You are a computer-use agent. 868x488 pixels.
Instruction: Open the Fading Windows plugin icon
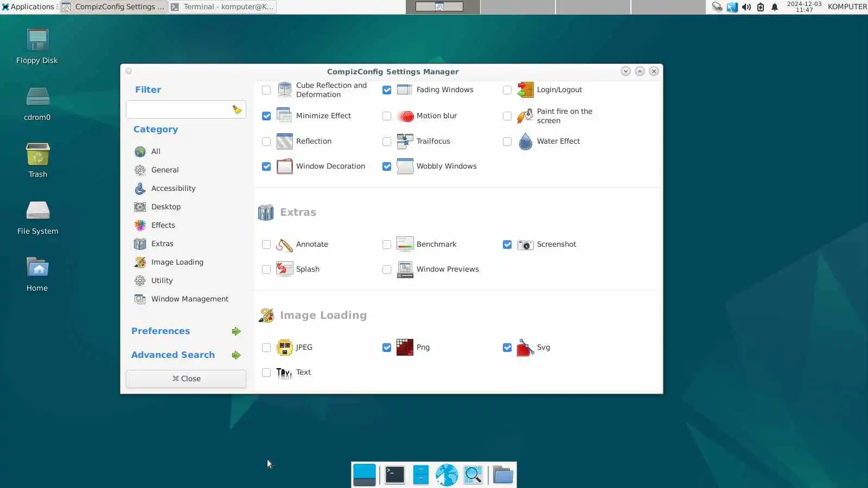[405, 90]
